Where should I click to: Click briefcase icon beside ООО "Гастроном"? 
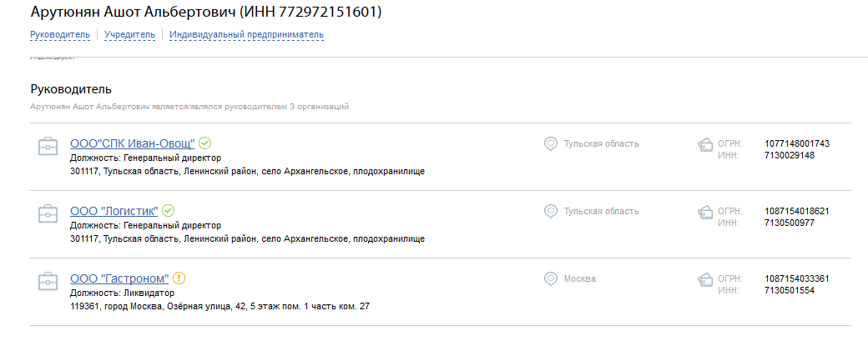click(48, 281)
